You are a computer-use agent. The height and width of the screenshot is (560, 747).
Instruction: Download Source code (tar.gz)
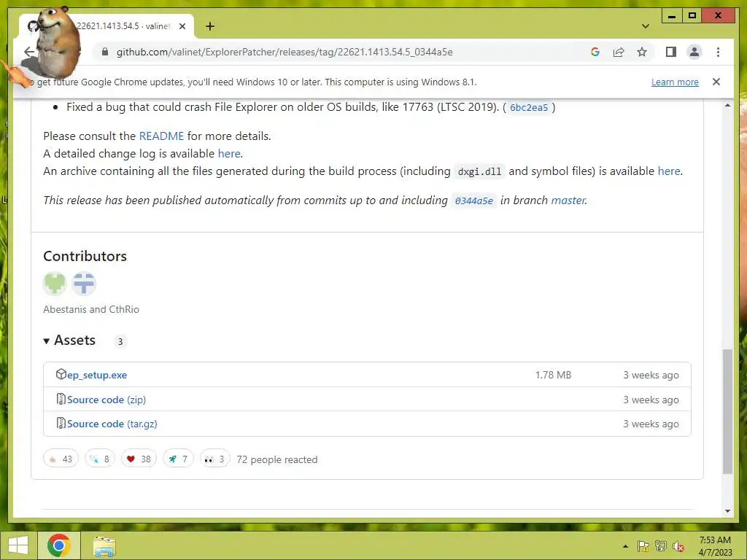(112, 424)
